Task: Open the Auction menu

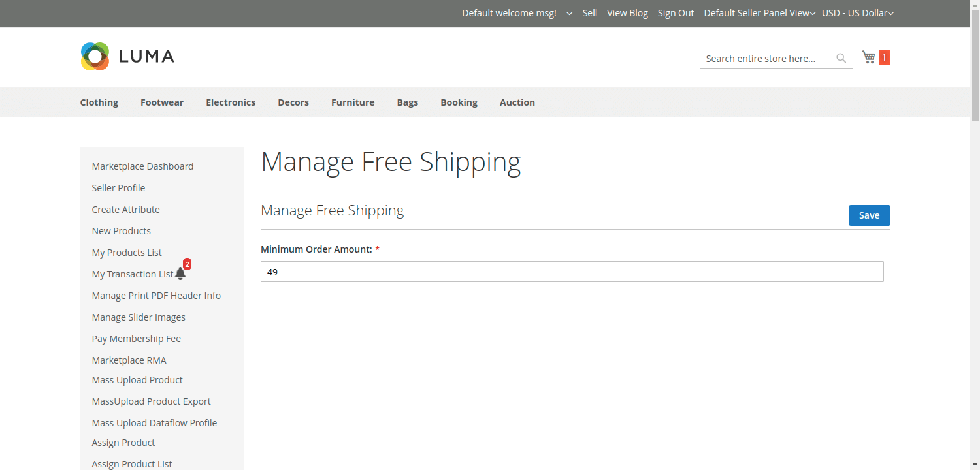Action: pyautogui.click(x=517, y=102)
